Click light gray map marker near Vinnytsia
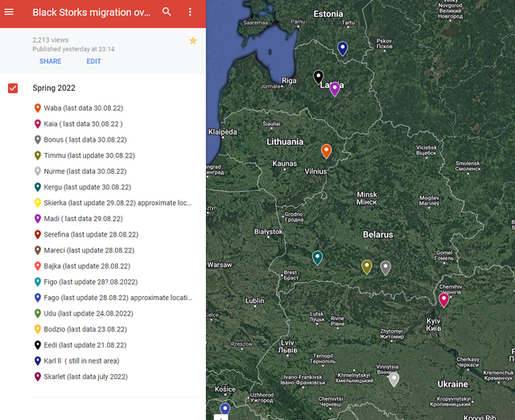Screen dimensions: 515x420 pyautogui.click(x=393, y=380)
